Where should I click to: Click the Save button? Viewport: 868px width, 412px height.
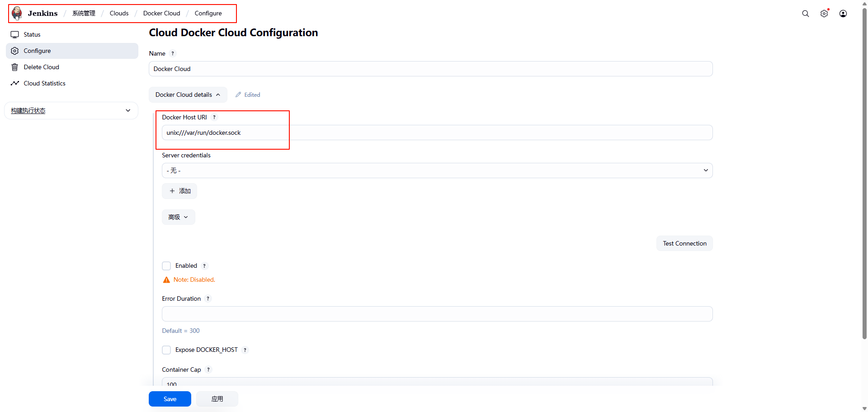[170, 399]
